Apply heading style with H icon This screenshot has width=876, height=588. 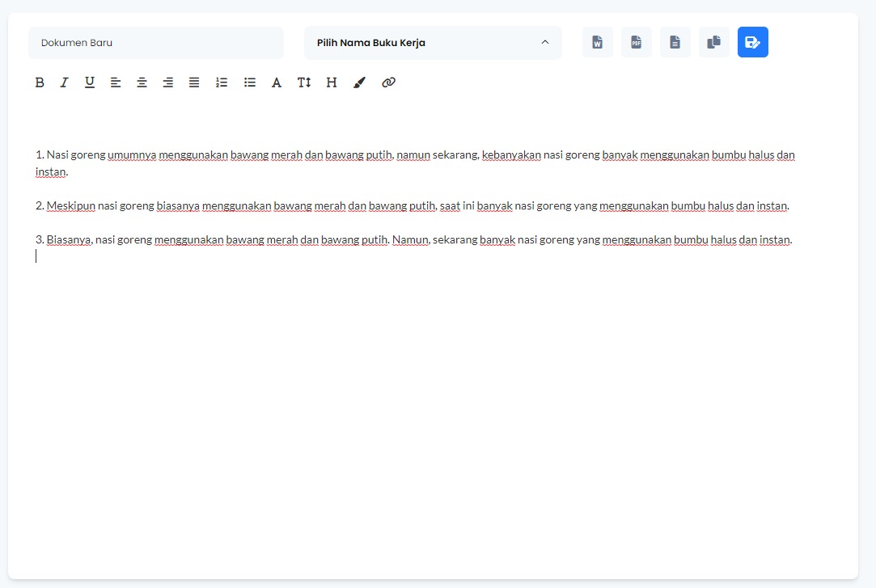coord(332,82)
